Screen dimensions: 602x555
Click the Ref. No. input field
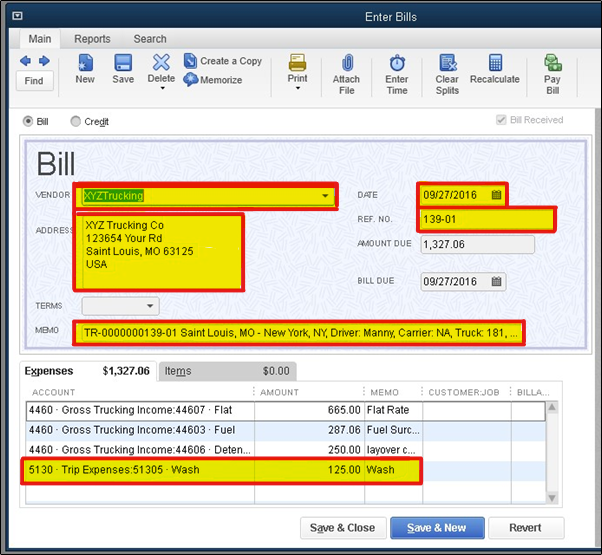[x=484, y=219]
